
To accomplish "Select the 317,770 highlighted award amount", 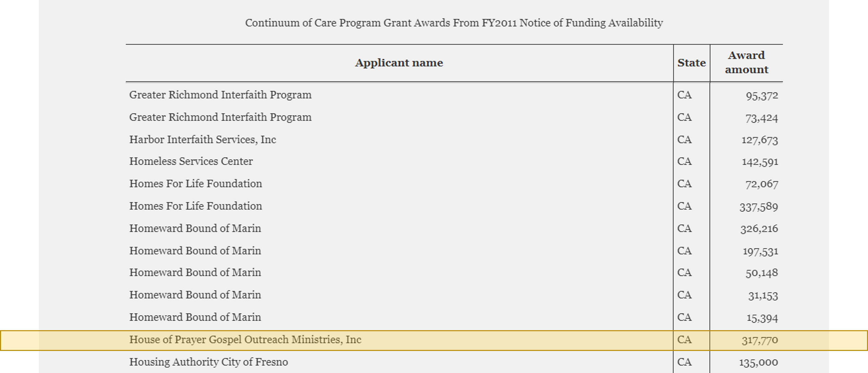I will point(759,340).
